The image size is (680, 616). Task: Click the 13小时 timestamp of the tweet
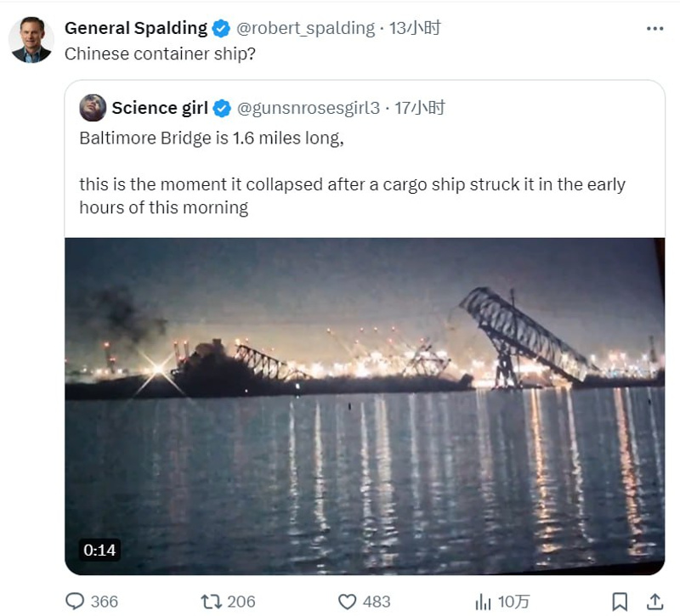415,28
